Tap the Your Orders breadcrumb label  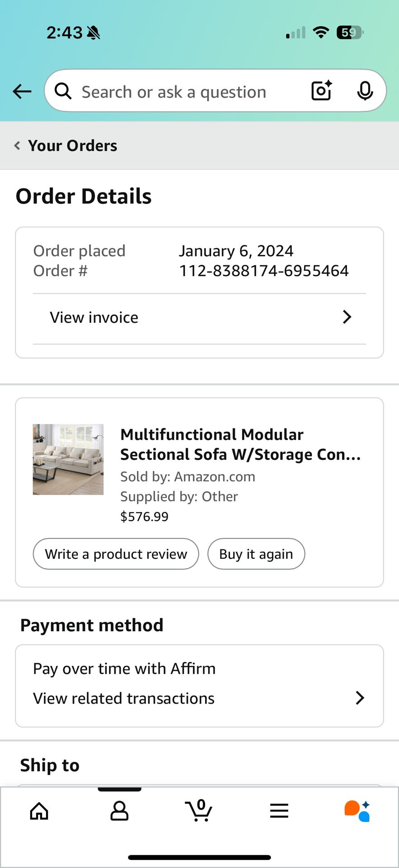73,146
